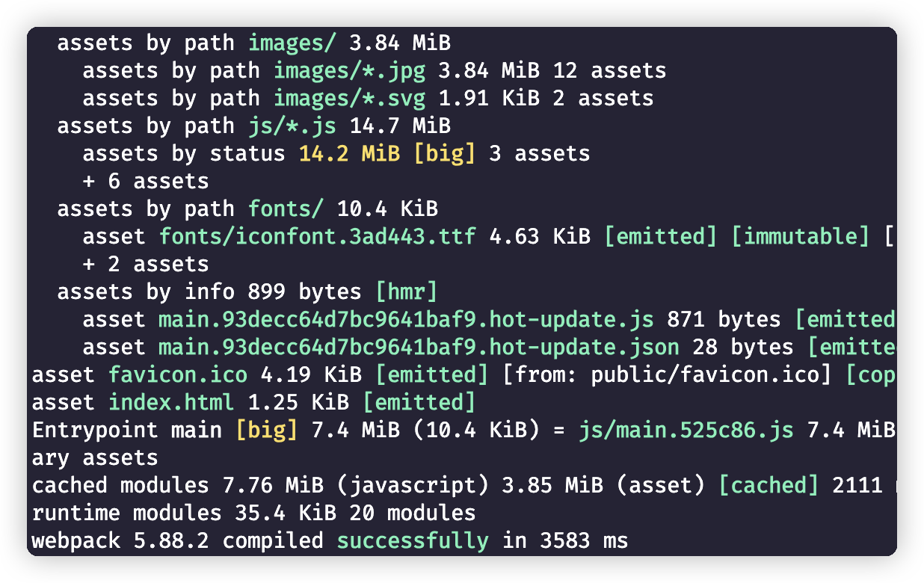Viewport: 924px width, 583px height.
Task: Click the '+ 6 assets' line
Action: click(146, 182)
